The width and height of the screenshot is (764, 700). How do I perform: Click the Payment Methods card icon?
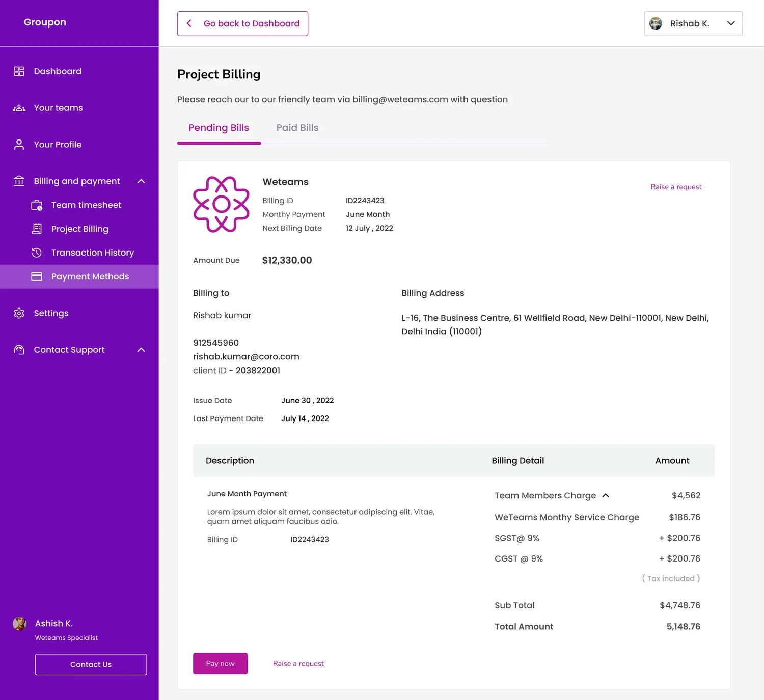pyautogui.click(x=37, y=276)
